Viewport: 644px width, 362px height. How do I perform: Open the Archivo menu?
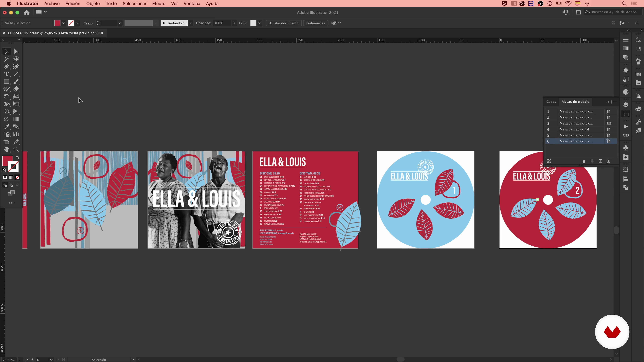pos(52,4)
